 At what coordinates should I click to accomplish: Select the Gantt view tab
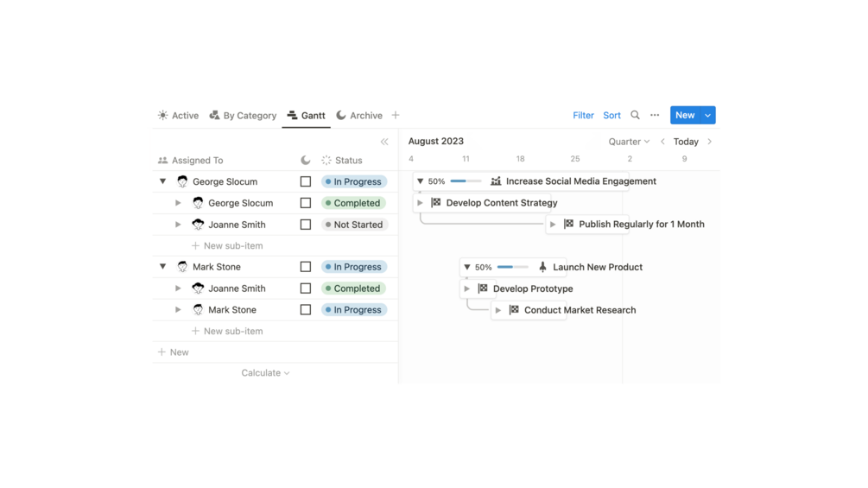pyautogui.click(x=306, y=115)
